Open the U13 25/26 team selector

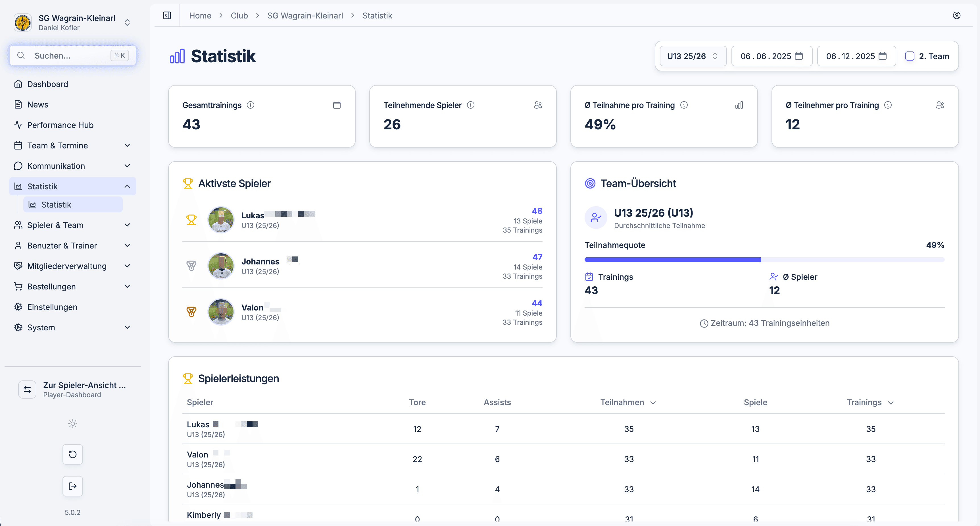pos(693,56)
